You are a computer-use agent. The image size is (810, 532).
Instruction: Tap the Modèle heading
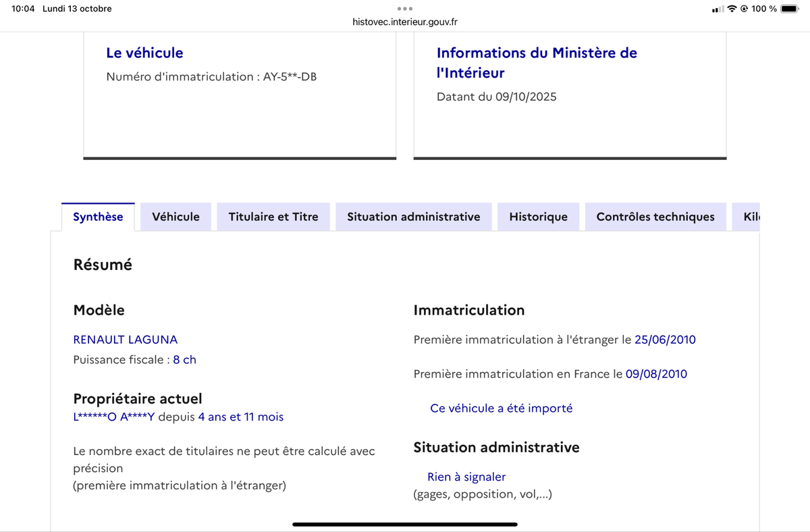[99, 311]
